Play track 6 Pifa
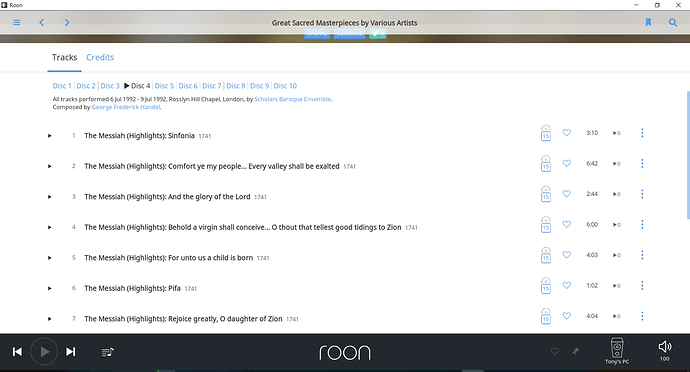690x372 pixels. pos(50,288)
